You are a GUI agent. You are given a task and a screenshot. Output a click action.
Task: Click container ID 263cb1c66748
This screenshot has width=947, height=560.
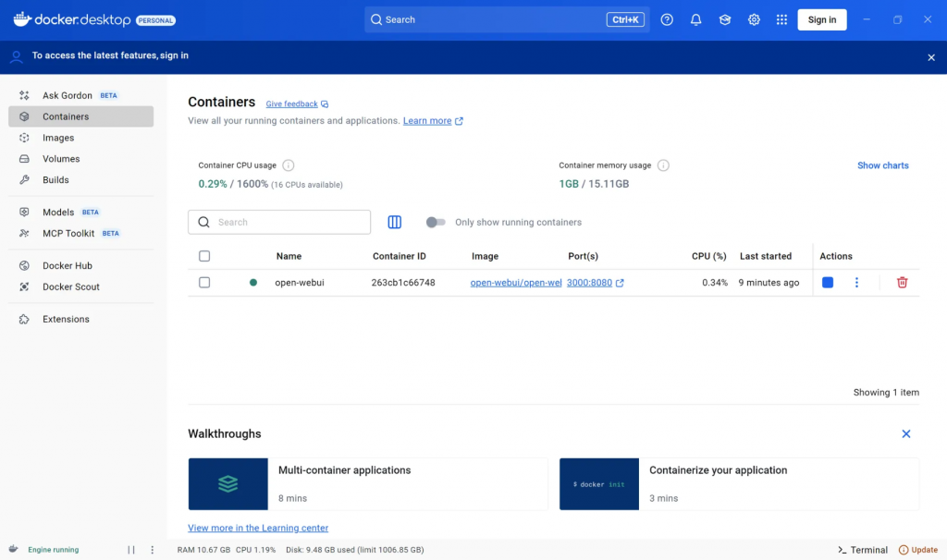coord(403,283)
